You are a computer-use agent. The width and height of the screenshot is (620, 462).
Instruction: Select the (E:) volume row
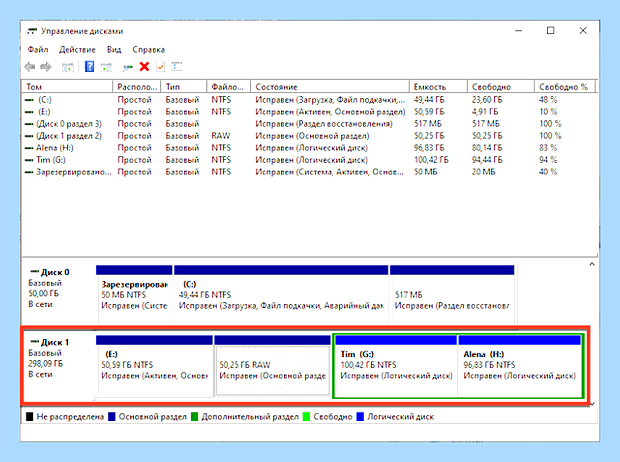click(x=308, y=112)
